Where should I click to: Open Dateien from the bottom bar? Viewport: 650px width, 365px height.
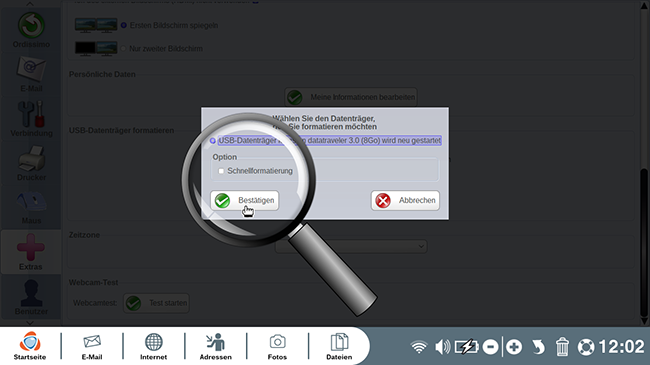pos(339,346)
